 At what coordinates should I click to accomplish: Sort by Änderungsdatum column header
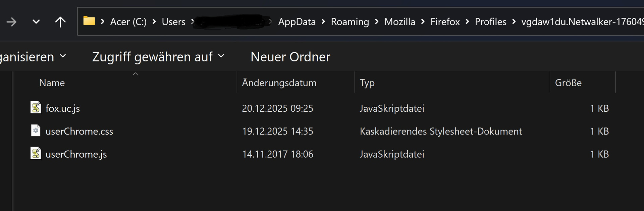click(279, 83)
